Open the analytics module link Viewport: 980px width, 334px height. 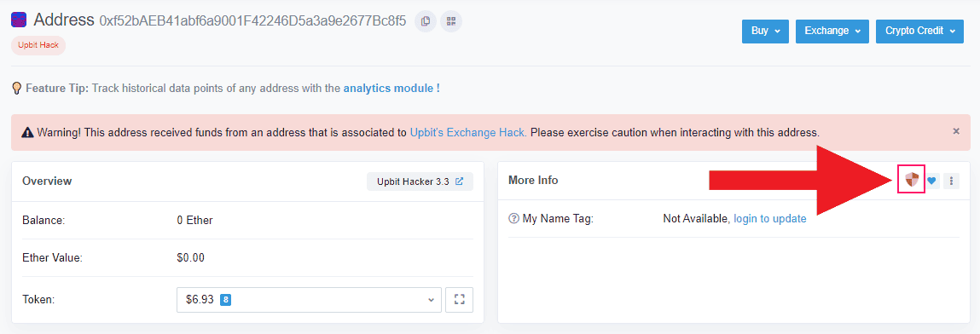pos(391,89)
